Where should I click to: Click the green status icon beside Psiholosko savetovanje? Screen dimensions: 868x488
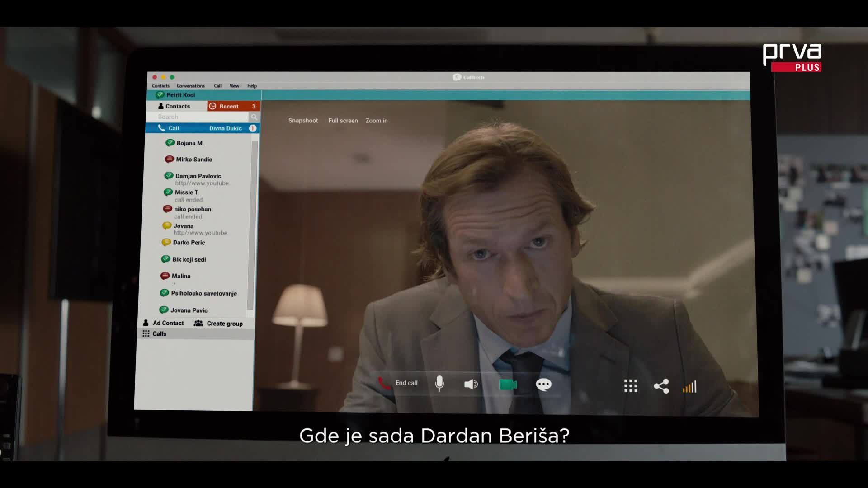165,293
